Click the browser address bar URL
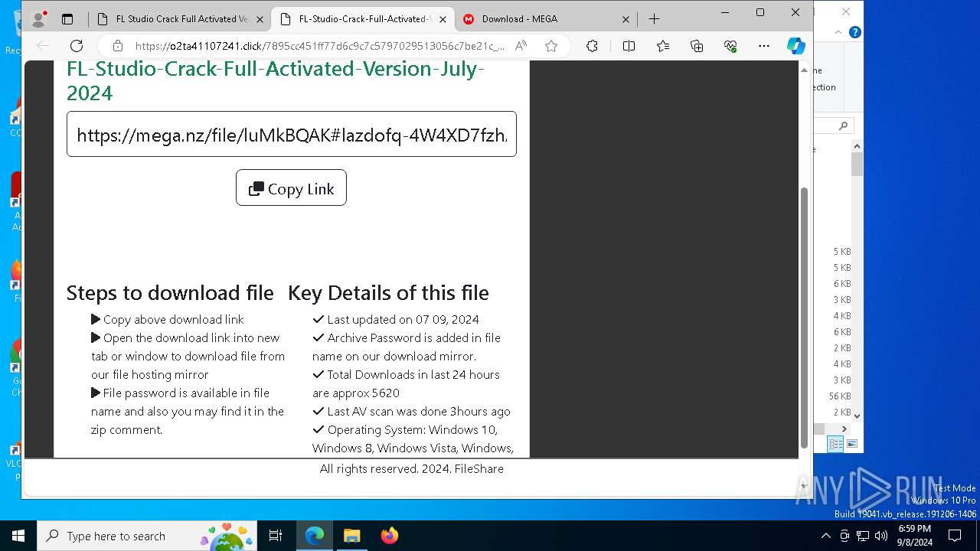 [319, 46]
